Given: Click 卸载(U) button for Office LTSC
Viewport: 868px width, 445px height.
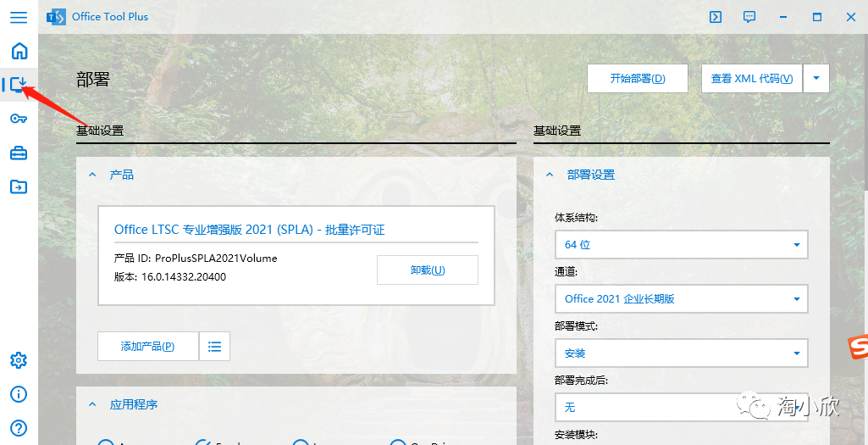Looking at the screenshot, I should point(428,270).
